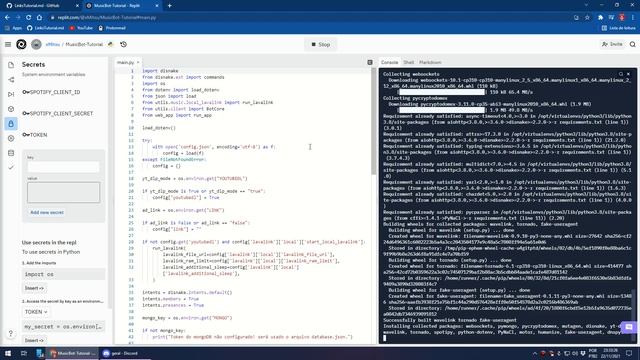
Task: Open the MusicBot-Tutorial repl name link
Action: [x=84, y=44]
